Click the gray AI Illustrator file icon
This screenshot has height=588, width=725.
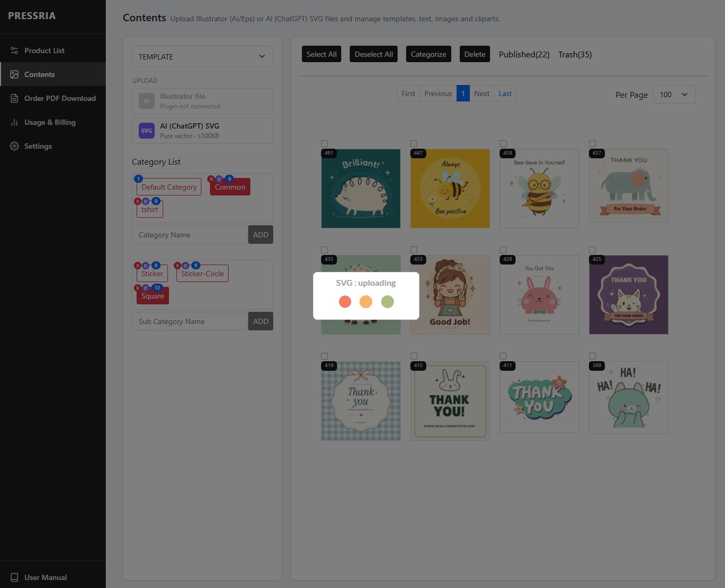pos(147,101)
